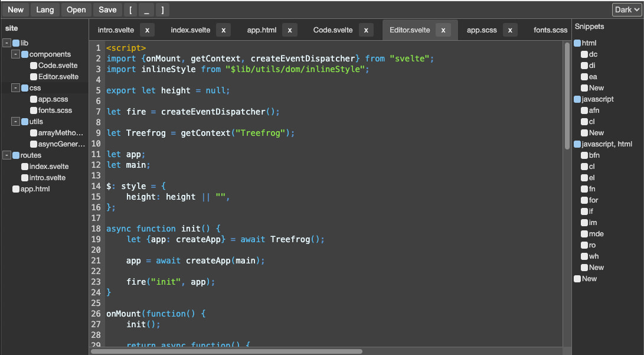The width and height of the screenshot is (644, 355).
Task: Click the left bracket toolbar button
Action: pos(130,10)
